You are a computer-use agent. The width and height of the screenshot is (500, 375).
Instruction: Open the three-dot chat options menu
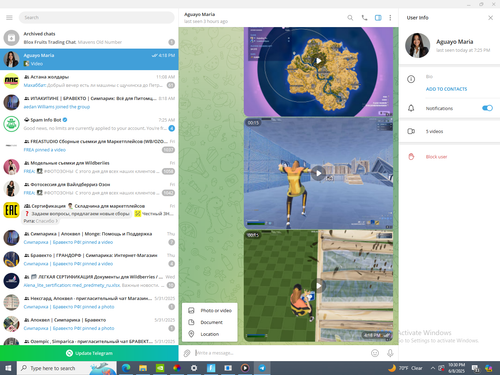coord(390,18)
